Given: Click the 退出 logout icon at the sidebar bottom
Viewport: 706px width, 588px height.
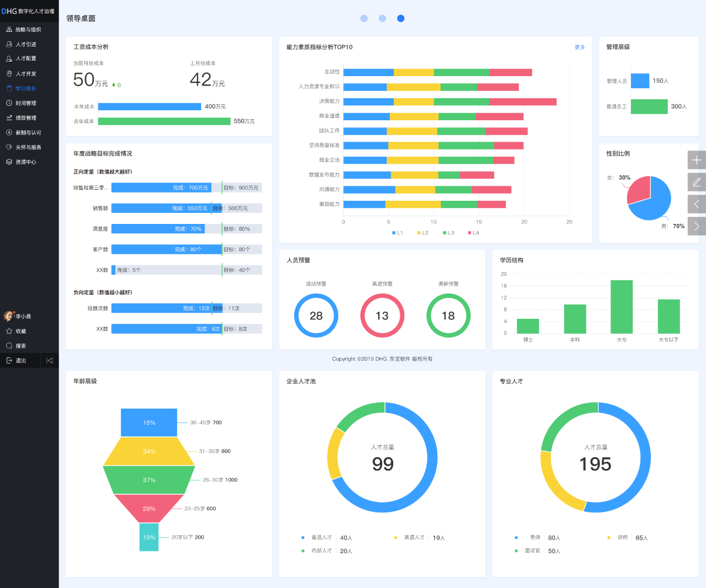Looking at the screenshot, I should [x=9, y=360].
